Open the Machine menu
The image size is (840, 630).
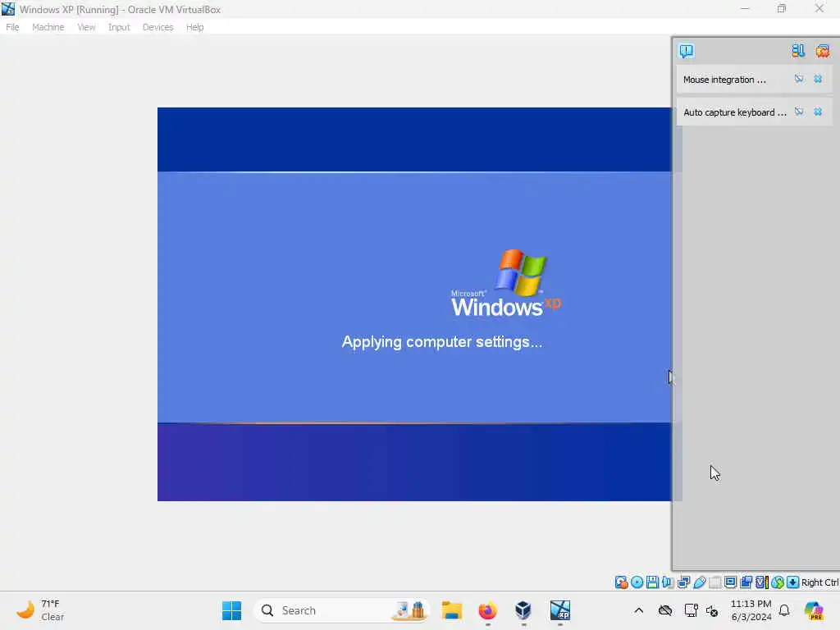(x=48, y=27)
